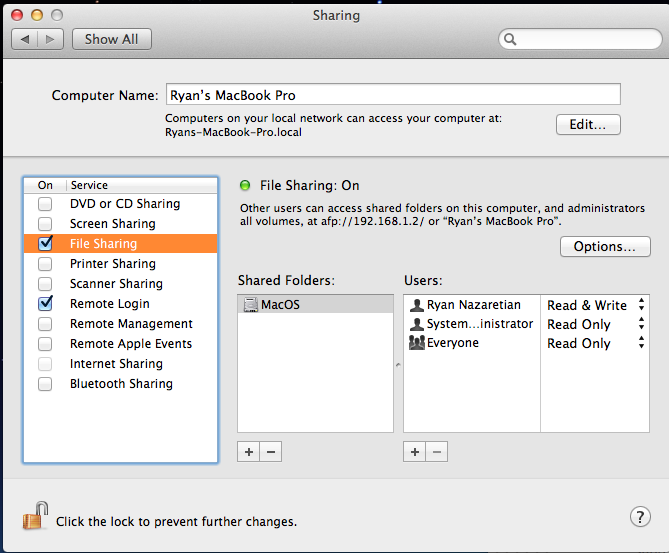Click the forward navigation arrow
The height and width of the screenshot is (553, 669).
[50, 39]
